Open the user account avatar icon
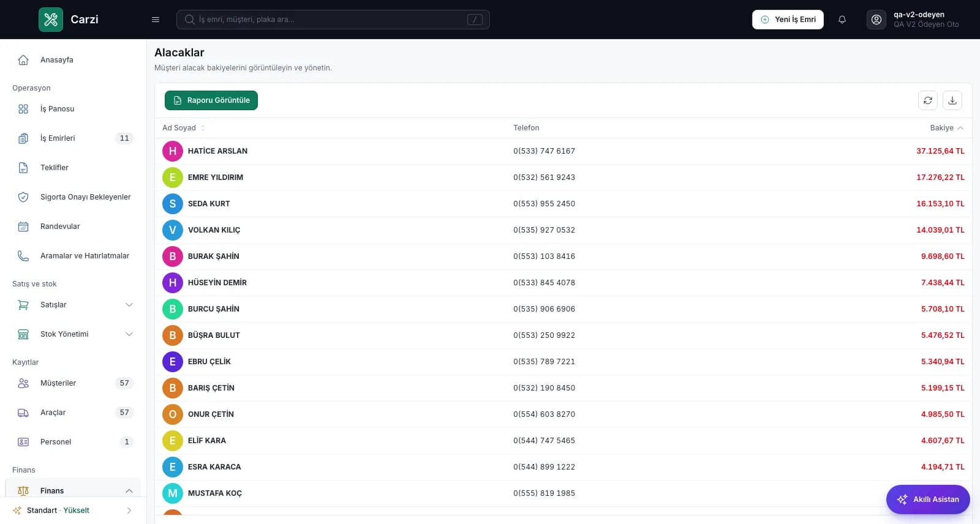Viewport: 980px width, 524px height. [x=876, y=20]
